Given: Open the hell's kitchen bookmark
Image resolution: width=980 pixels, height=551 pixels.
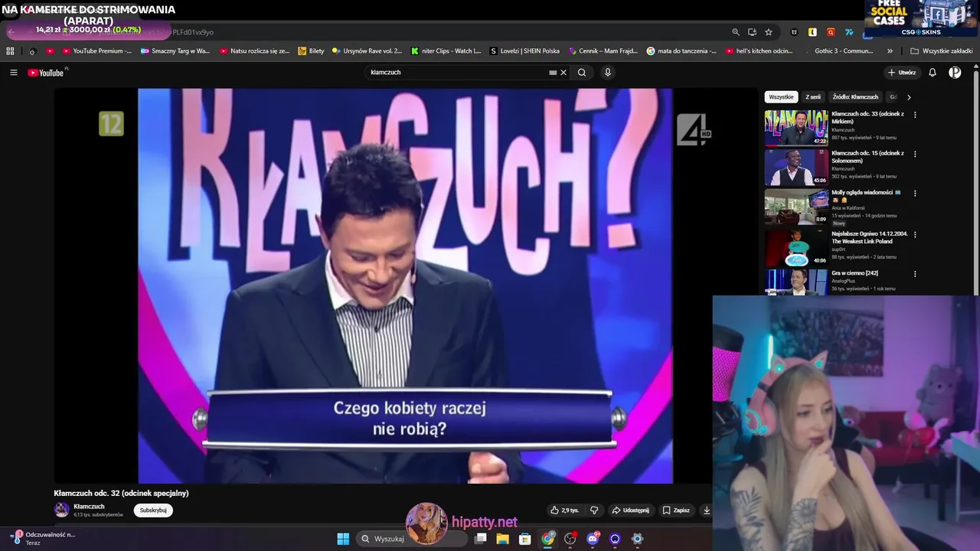Looking at the screenshot, I should click(x=759, y=51).
